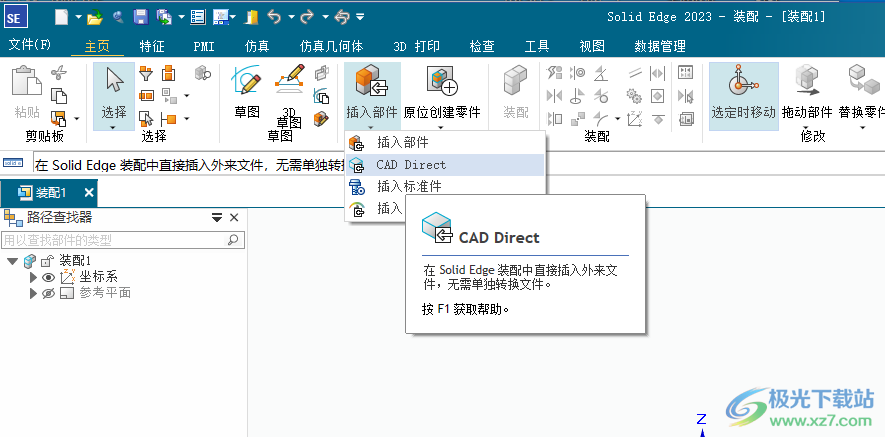Click the scissors Cut icon in clipboard group
This screenshot has height=437, width=885.
59,73
